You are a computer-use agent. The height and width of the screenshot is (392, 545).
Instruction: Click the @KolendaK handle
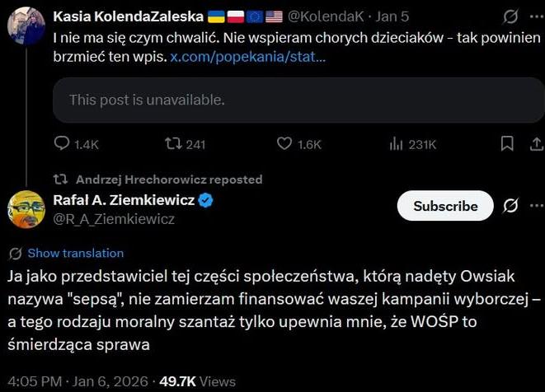pyautogui.click(x=326, y=16)
